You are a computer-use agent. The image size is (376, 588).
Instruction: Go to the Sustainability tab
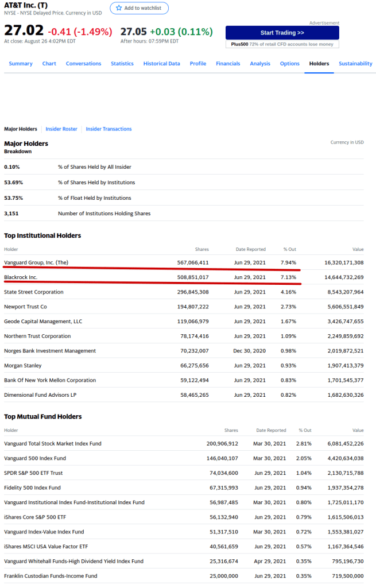point(355,64)
